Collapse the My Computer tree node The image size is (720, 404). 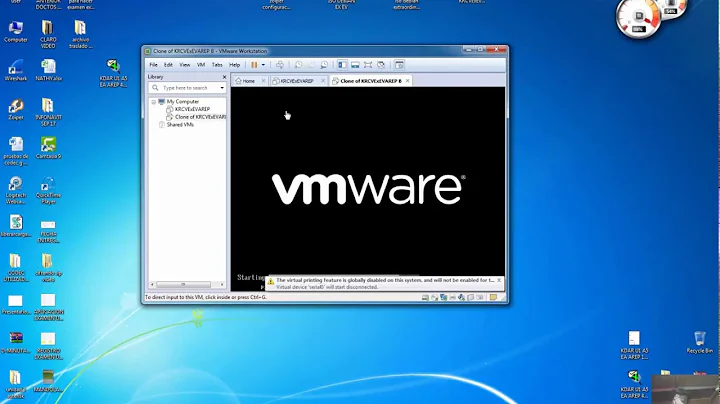point(153,102)
